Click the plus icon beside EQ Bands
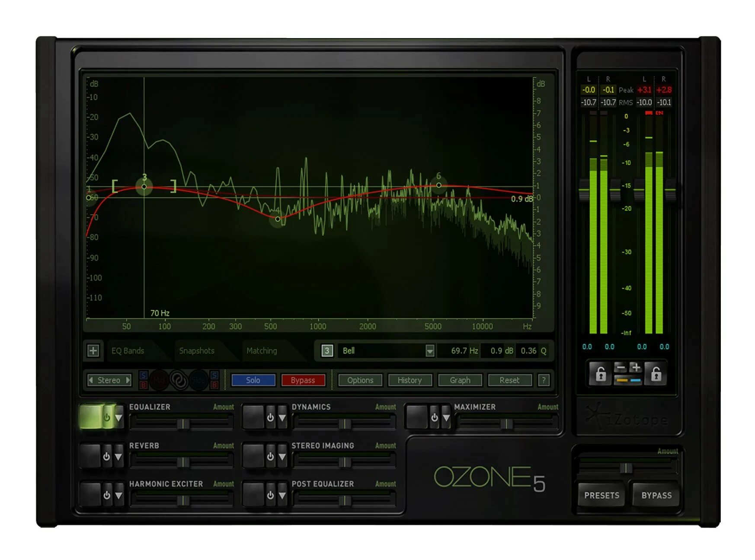This screenshot has width=755, height=560. click(93, 350)
